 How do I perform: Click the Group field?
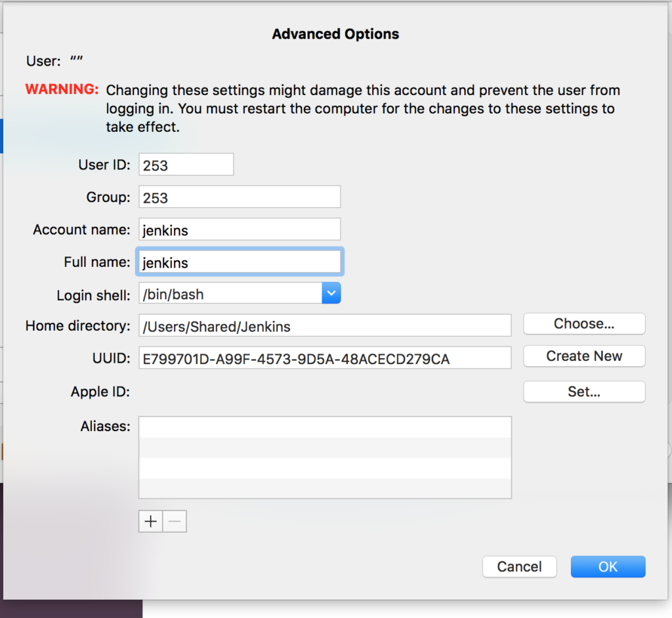[x=239, y=196]
